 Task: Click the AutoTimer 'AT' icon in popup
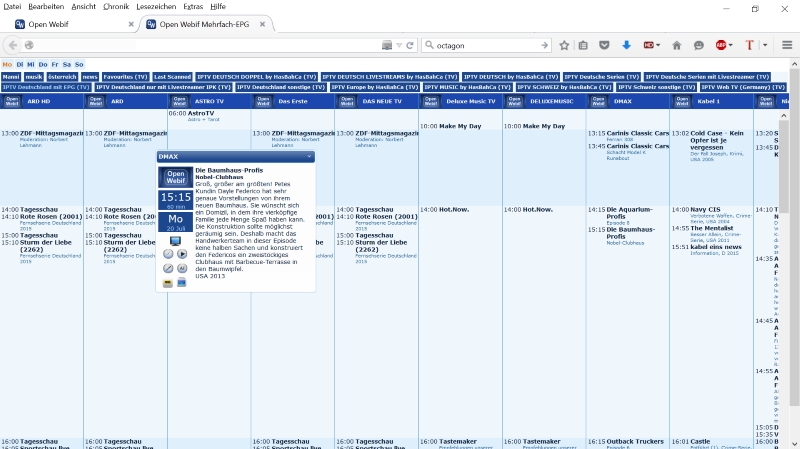182,268
